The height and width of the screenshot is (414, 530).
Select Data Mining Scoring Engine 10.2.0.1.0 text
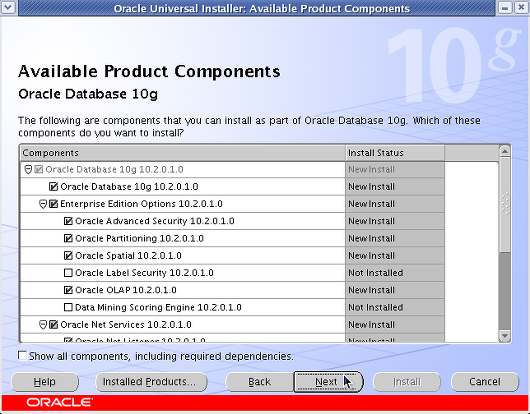[x=158, y=307]
